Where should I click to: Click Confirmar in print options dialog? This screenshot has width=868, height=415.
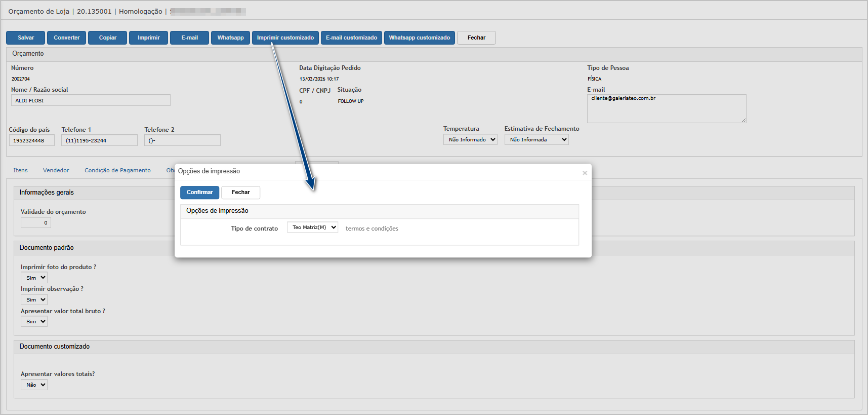click(x=199, y=193)
